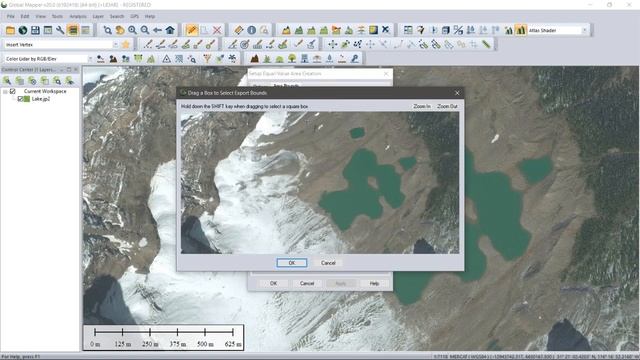Click Zoom In in export bounds dialog
This screenshot has height=360, width=640.
[x=422, y=106]
